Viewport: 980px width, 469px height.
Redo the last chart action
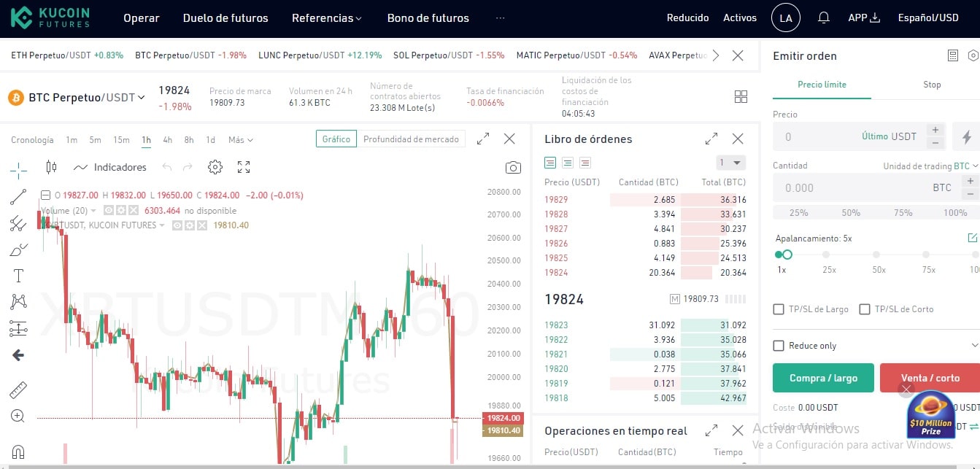[188, 167]
